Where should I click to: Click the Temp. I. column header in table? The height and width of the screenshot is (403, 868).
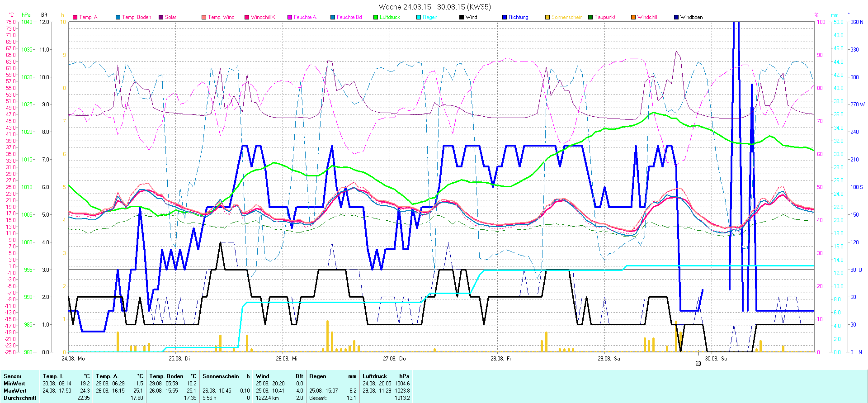pyautogui.click(x=53, y=376)
